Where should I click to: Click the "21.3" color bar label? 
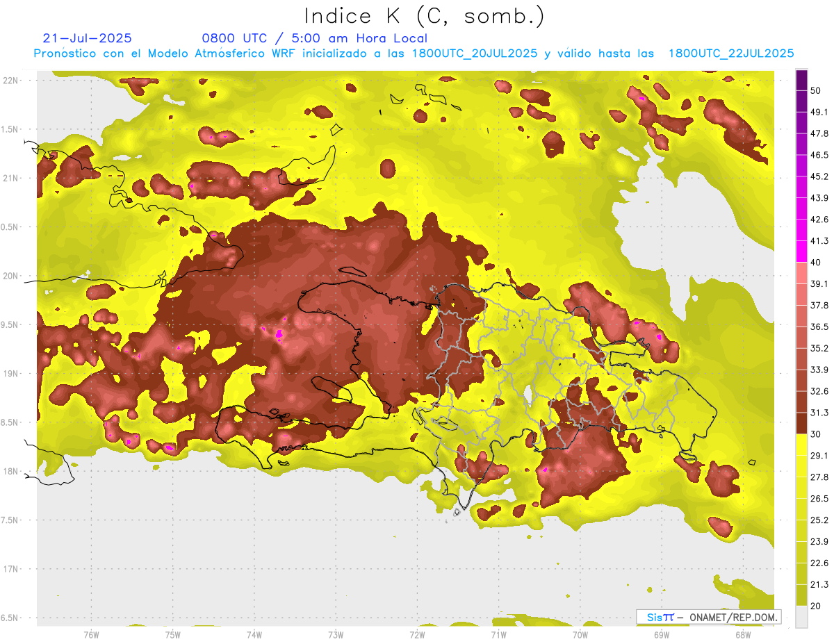819,584
